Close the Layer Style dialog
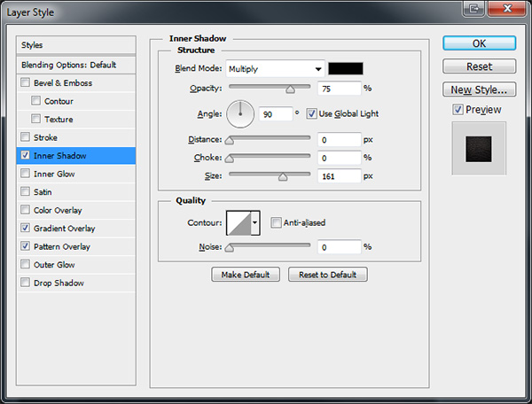Viewport: 532px width, 404px height. [x=507, y=8]
